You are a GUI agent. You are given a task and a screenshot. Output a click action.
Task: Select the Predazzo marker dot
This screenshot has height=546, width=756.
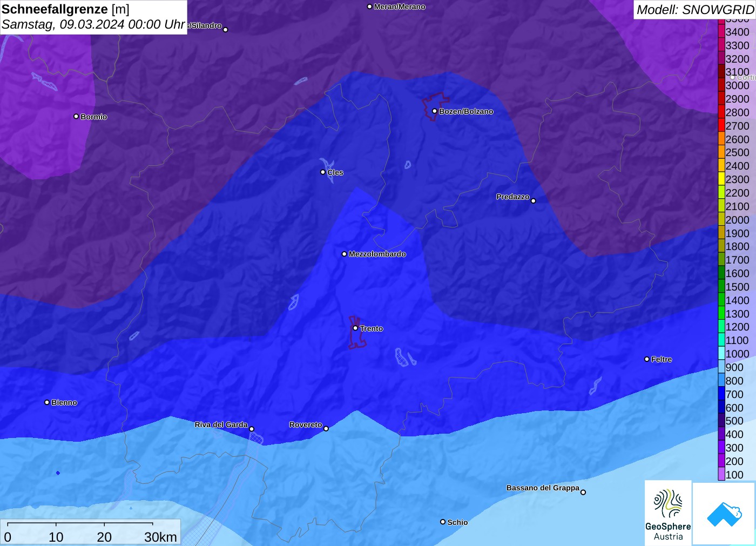(534, 201)
